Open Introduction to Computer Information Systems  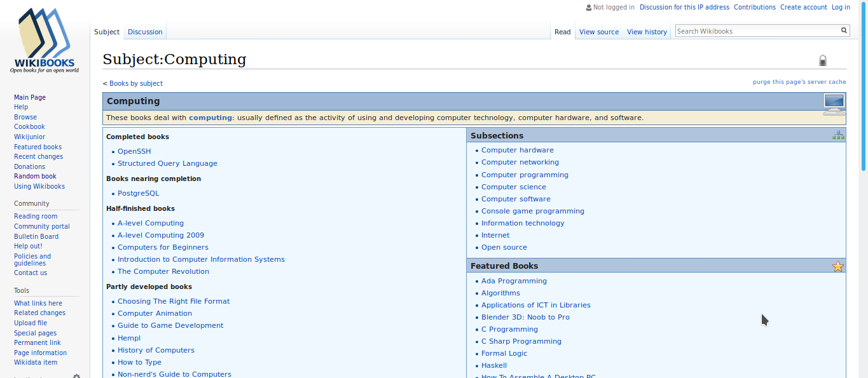coord(201,259)
